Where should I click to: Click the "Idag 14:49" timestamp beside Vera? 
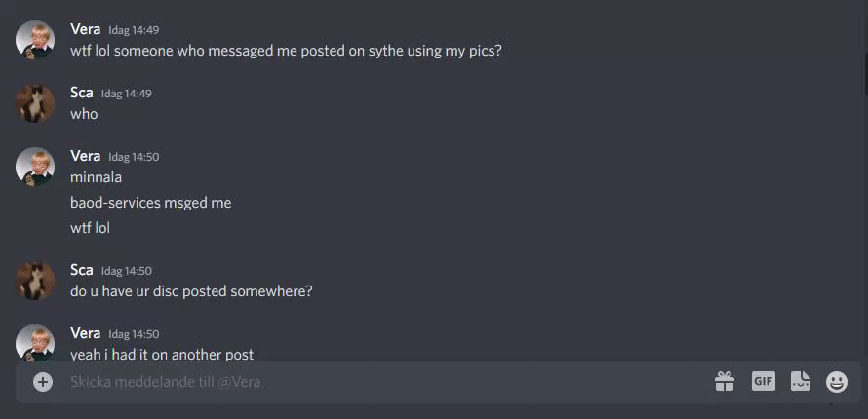(x=134, y=30)
